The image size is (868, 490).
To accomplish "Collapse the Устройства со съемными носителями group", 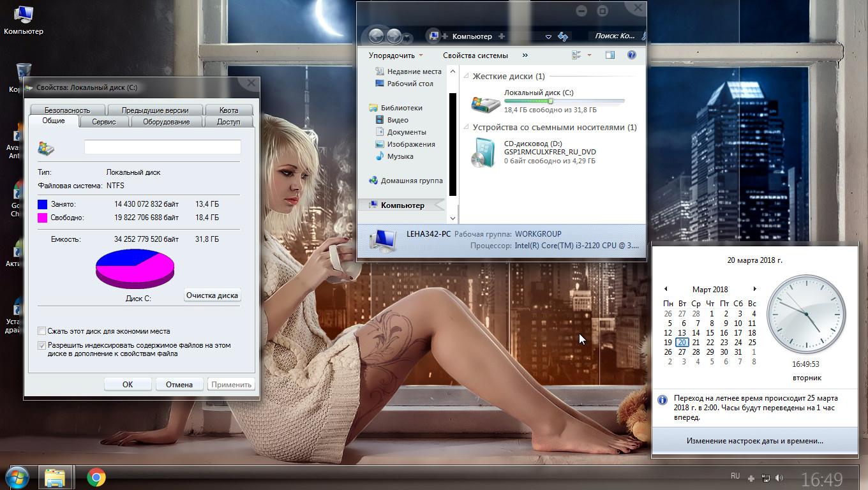I will click(466, 128).
